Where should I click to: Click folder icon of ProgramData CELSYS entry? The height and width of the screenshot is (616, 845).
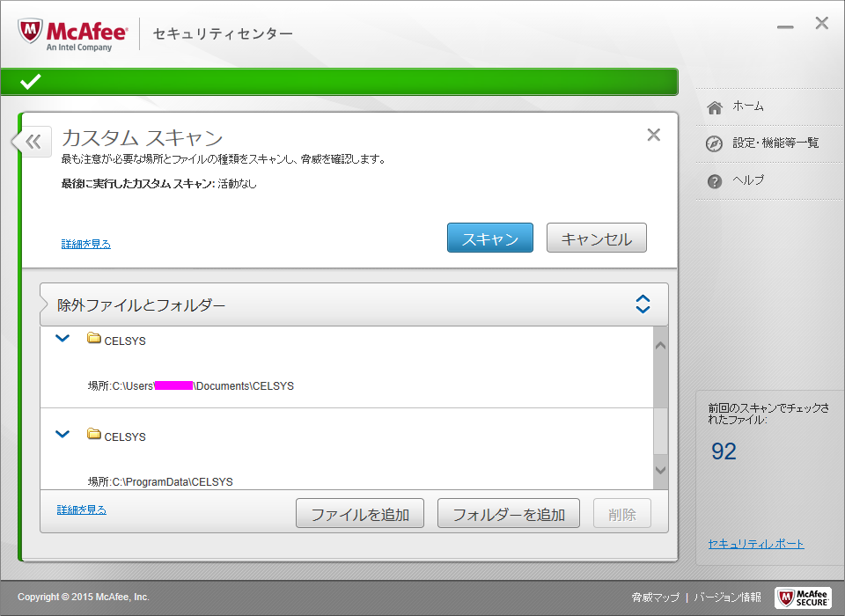[94, 434]
